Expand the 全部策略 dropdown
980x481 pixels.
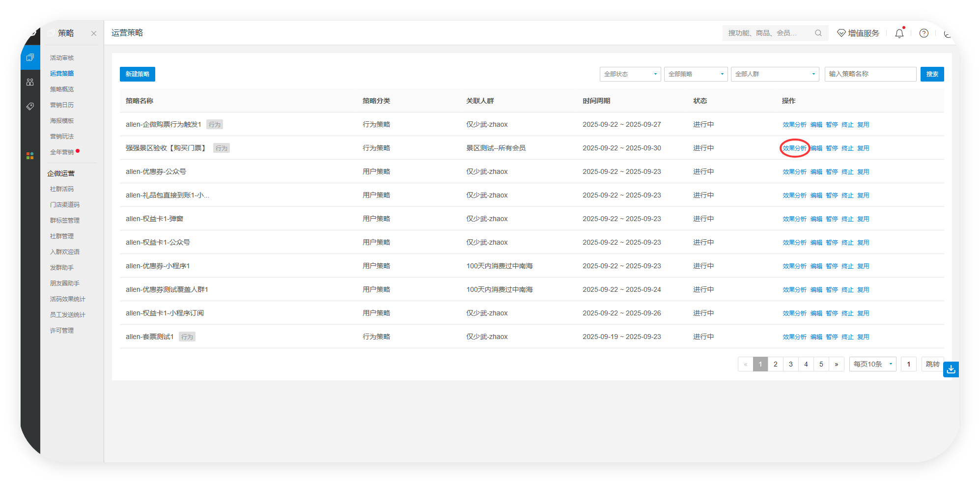[x=696, y=74]
